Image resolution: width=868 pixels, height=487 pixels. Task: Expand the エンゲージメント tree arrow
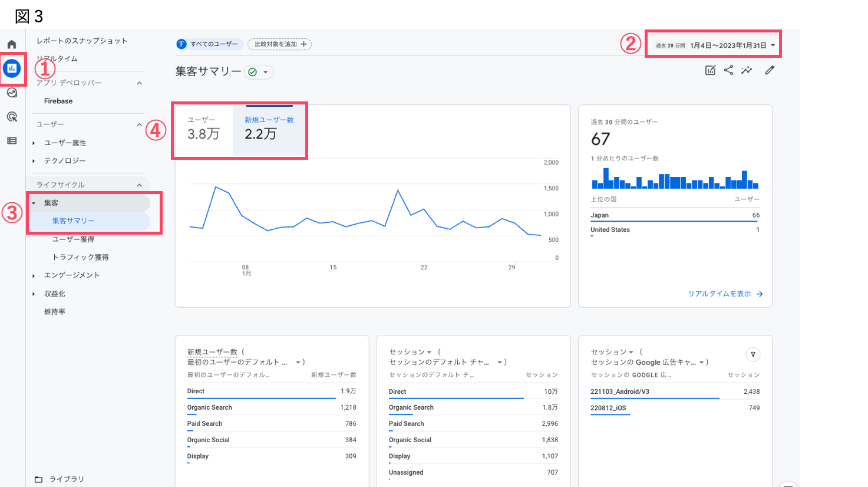(34, 275)
